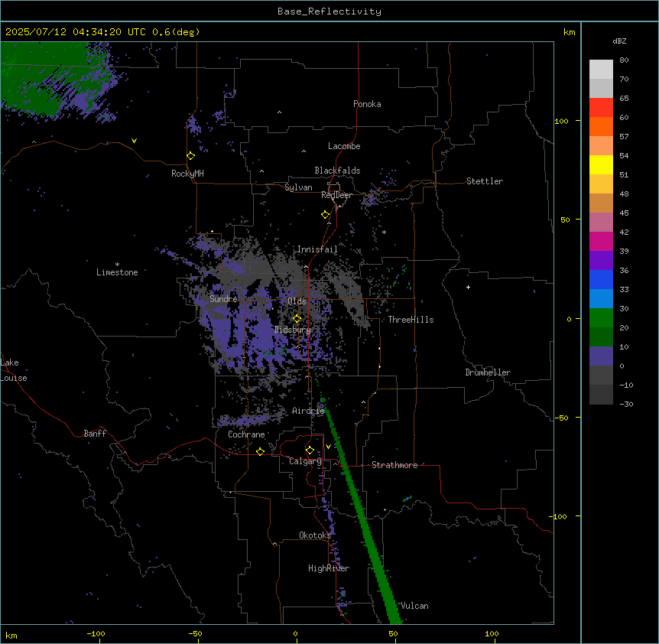Click the Drumheller label
The image size is (659, 644).
click(x=488, y=372)
